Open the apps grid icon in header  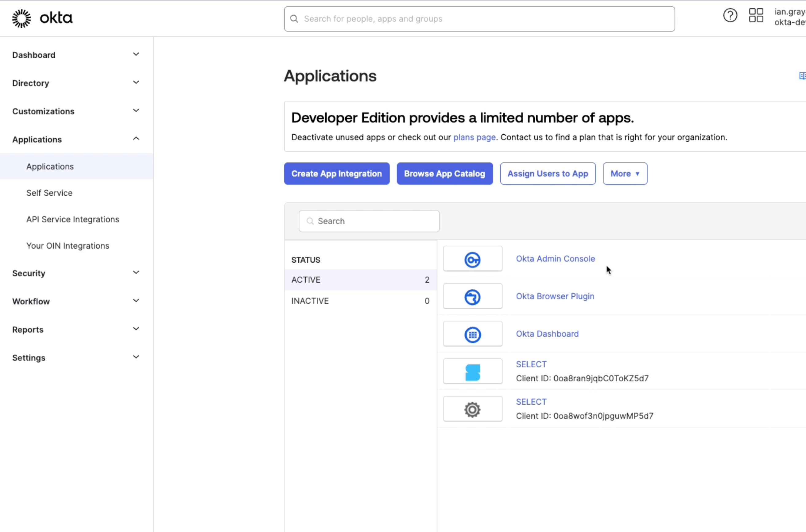coord(756,15)
